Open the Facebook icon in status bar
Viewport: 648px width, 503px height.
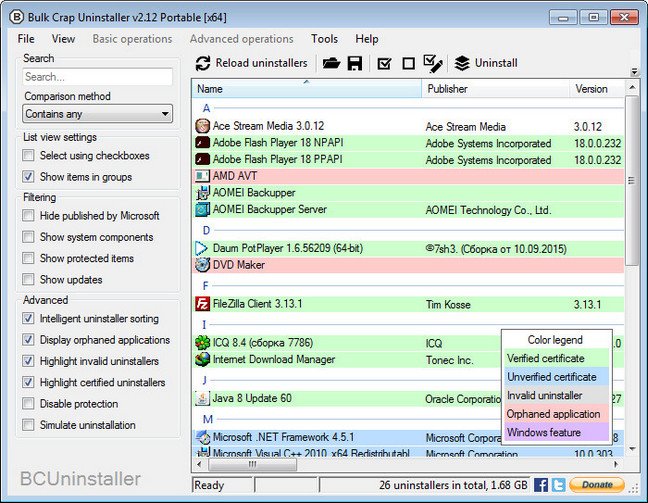click(x=541, y=485)
